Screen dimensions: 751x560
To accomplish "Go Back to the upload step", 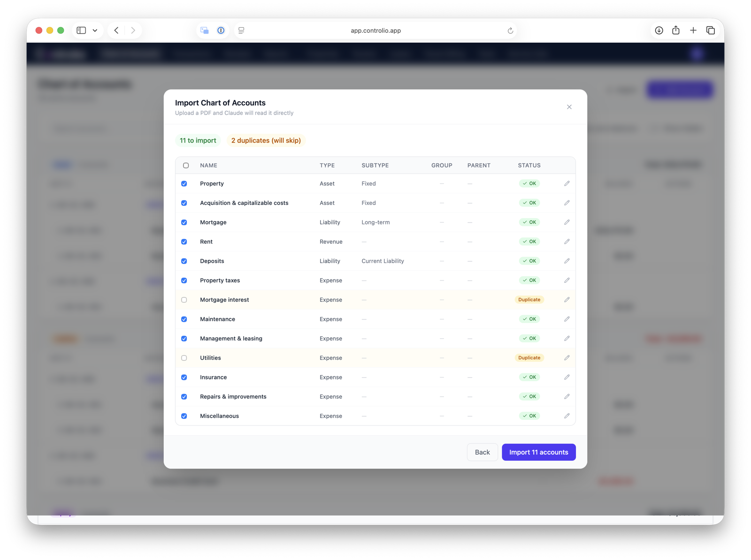I will coord(482,452).
